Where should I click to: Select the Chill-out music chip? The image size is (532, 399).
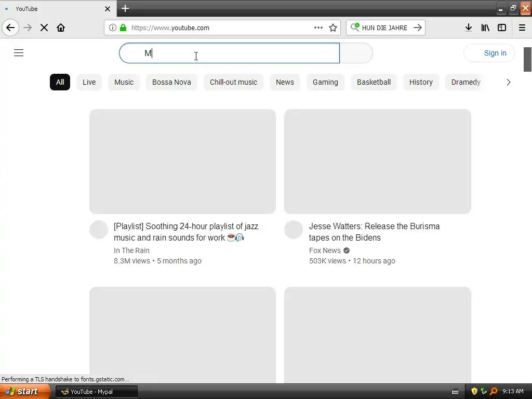233,82
